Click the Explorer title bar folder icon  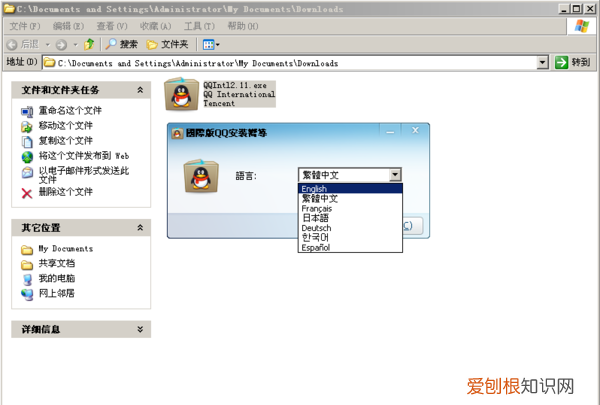coord(9,8)
